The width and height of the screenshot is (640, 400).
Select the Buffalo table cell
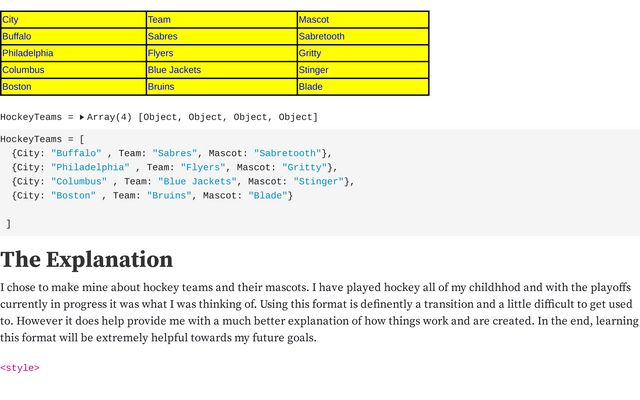click(73, 36)
